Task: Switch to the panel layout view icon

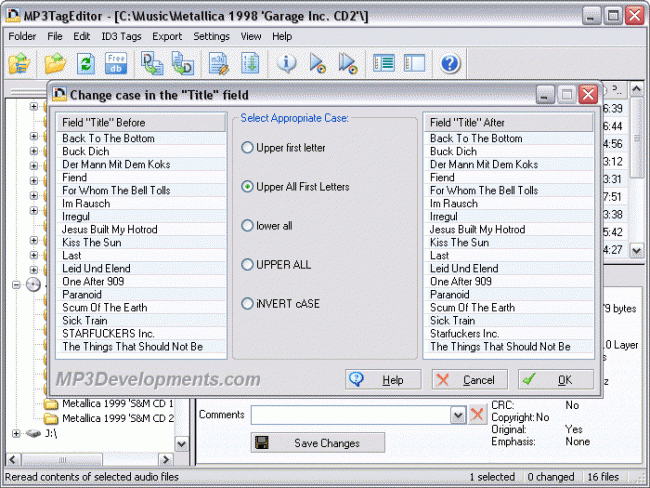Action: pyautogui.click(x=414, y=63)
